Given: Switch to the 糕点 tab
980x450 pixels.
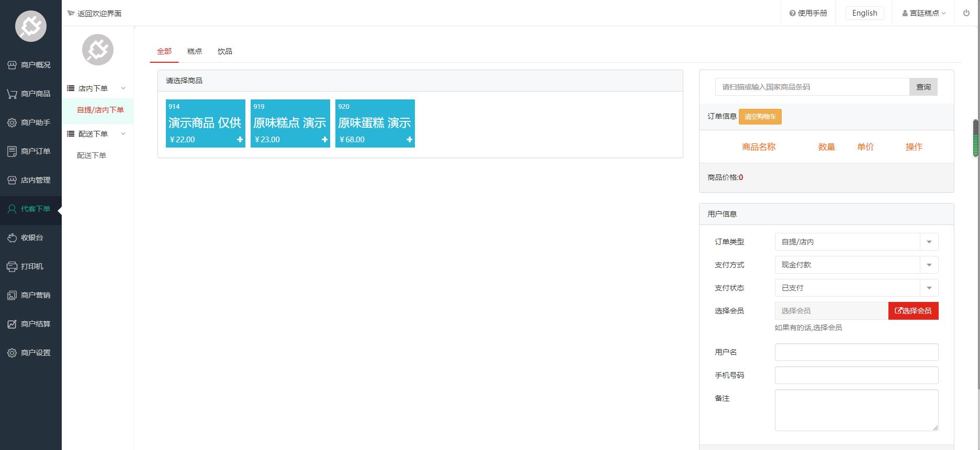Looking at the screenshot, I should 194,51.
